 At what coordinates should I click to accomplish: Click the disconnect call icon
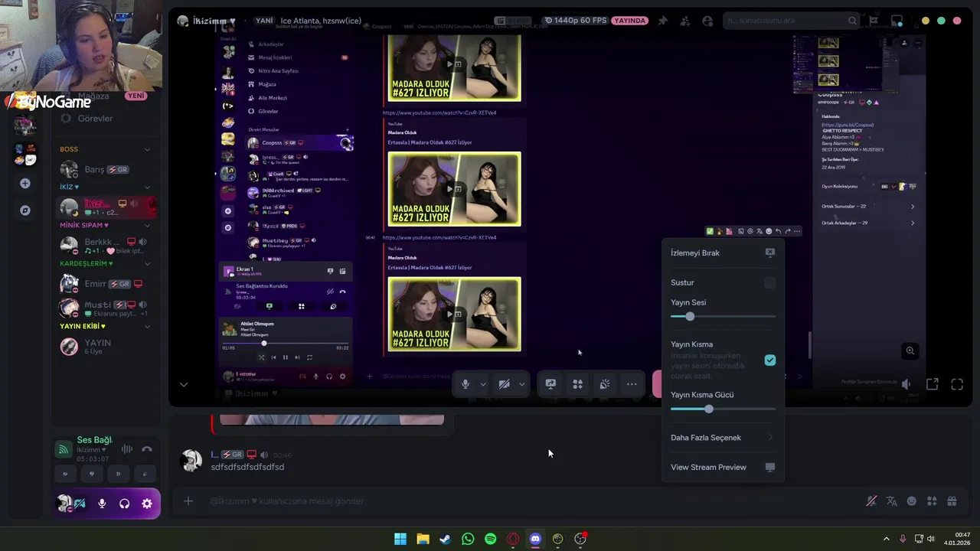click(147, 449)
